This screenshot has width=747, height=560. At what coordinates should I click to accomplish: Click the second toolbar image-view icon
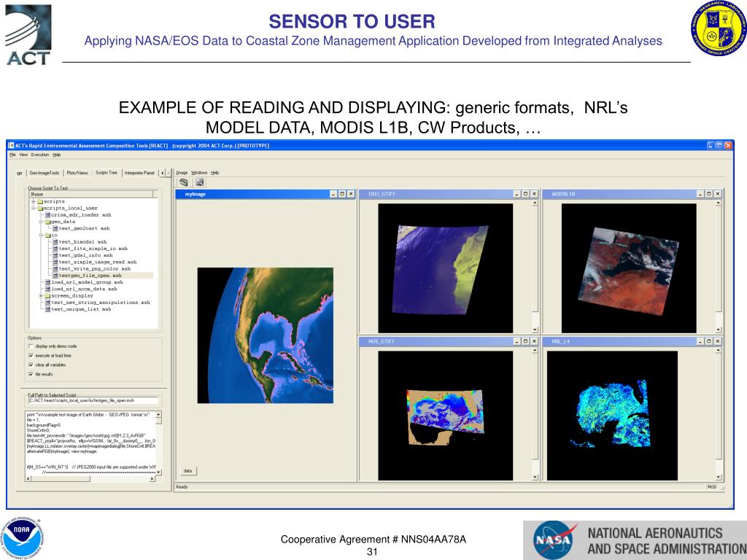pos(199,182)
